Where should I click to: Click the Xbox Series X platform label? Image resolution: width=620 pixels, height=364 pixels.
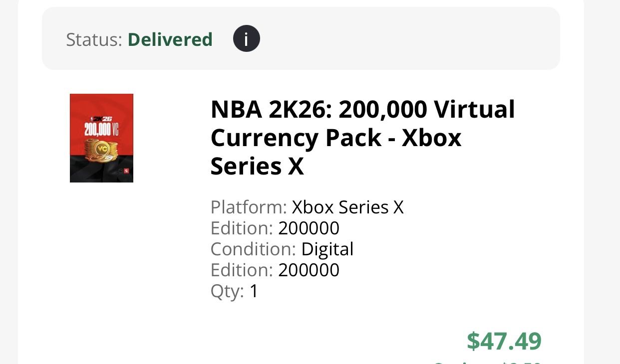point(348,207)
